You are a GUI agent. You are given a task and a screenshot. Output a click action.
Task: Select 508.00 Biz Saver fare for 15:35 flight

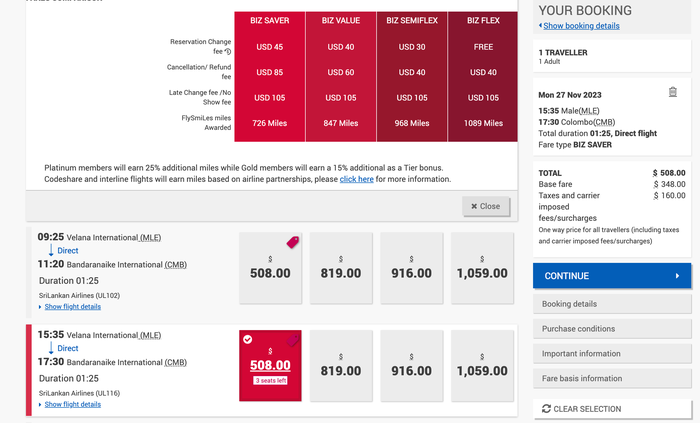pos(270,365)
